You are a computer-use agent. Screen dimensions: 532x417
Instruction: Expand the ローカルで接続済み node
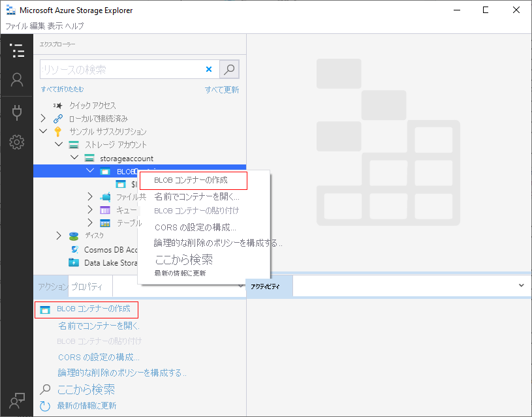43,118
